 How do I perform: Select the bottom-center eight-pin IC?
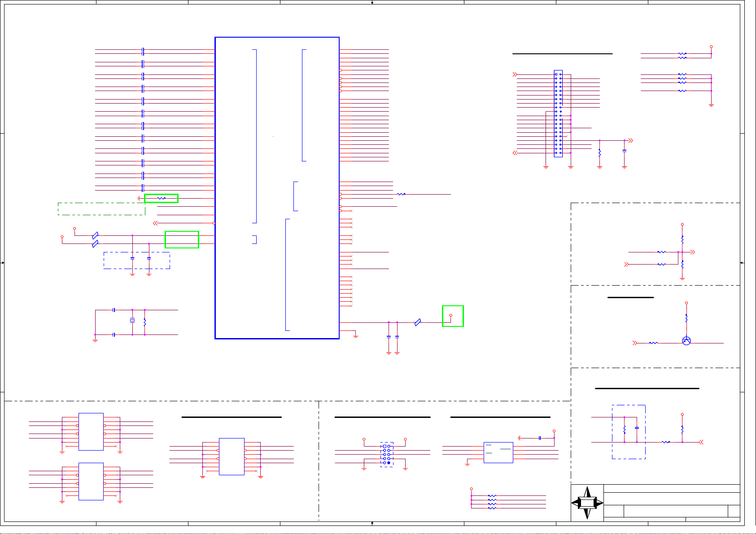coord(232,456)
